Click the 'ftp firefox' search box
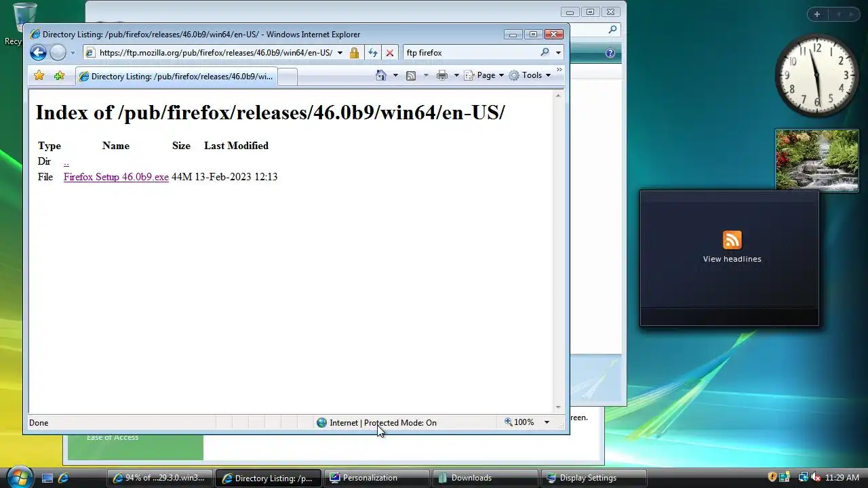 (x=471, y=52)
